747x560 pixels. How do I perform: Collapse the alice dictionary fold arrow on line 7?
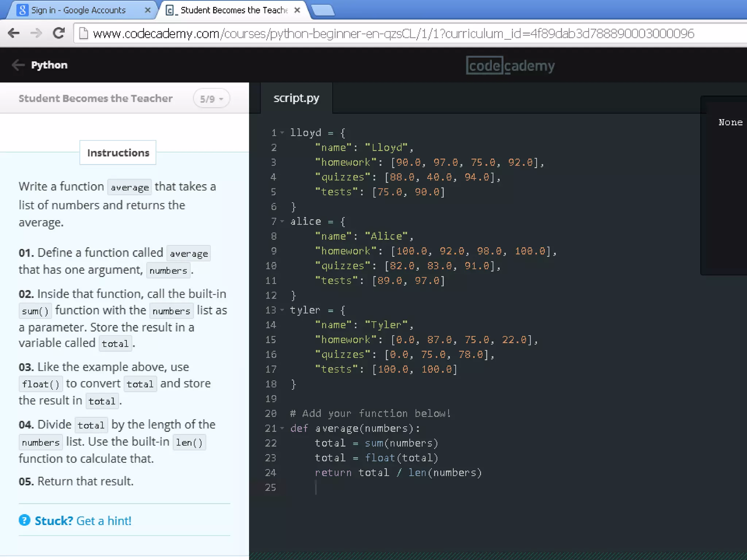(282, 221)
